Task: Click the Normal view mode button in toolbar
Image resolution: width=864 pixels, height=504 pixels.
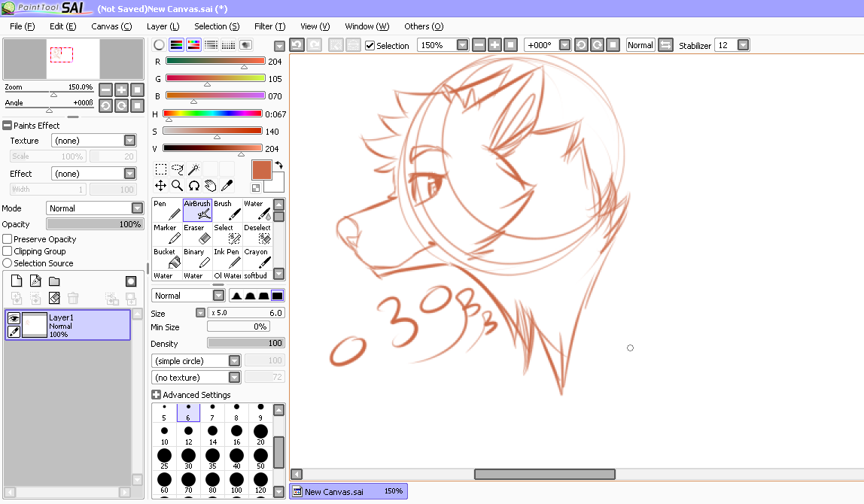Action: tap(640, 45)
